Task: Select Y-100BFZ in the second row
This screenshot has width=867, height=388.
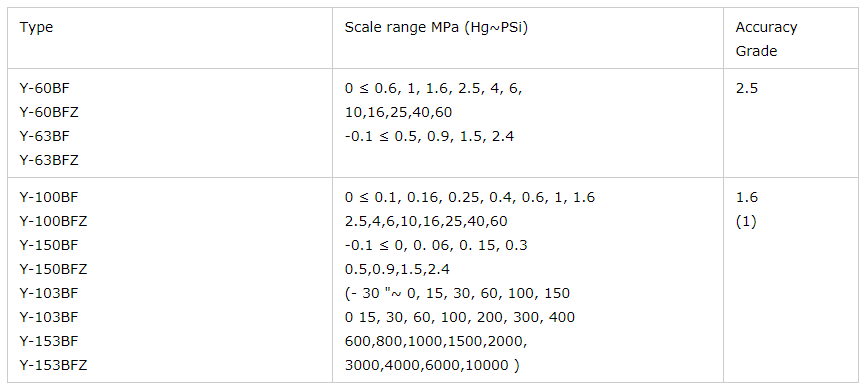Action: pos(54,222)
